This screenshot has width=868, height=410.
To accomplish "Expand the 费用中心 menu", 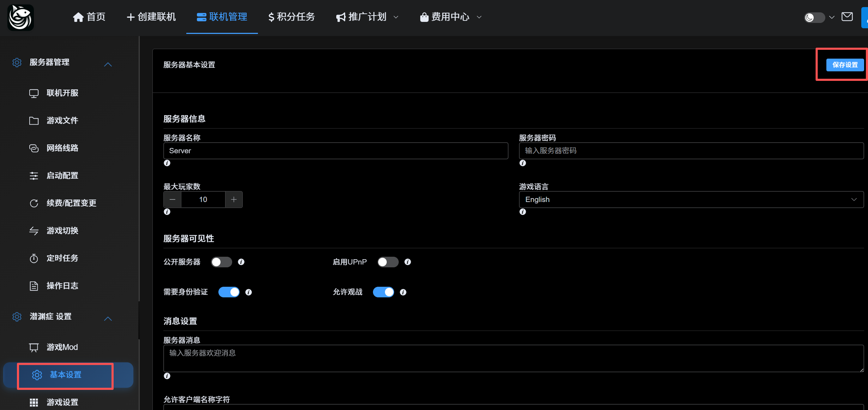I will click(450, 17).
